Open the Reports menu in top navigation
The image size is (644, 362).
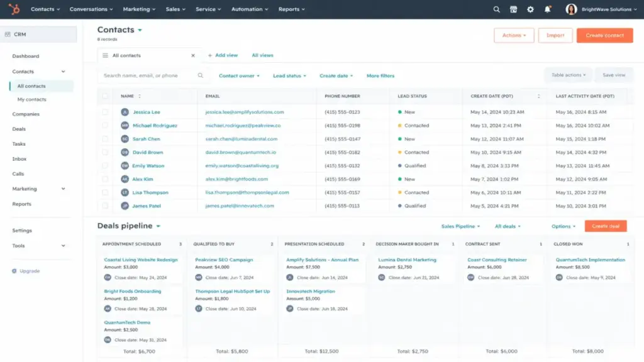click(292, 9)
